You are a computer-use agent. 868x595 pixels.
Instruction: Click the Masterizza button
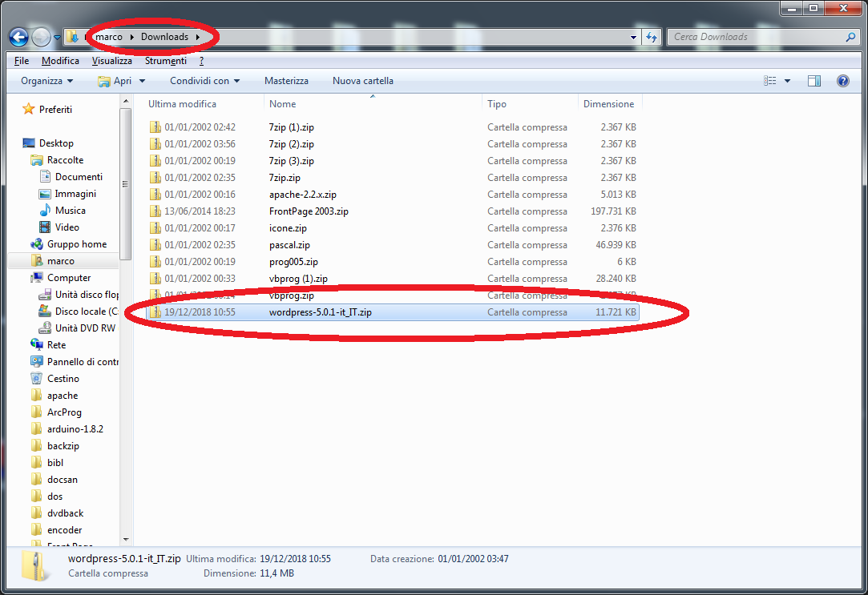pos(286,81)
